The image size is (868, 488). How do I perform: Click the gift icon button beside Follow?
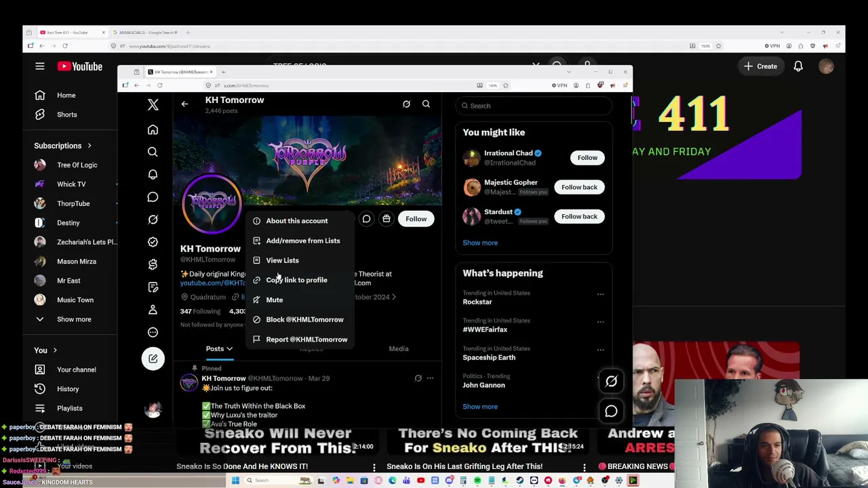(386, 219)
